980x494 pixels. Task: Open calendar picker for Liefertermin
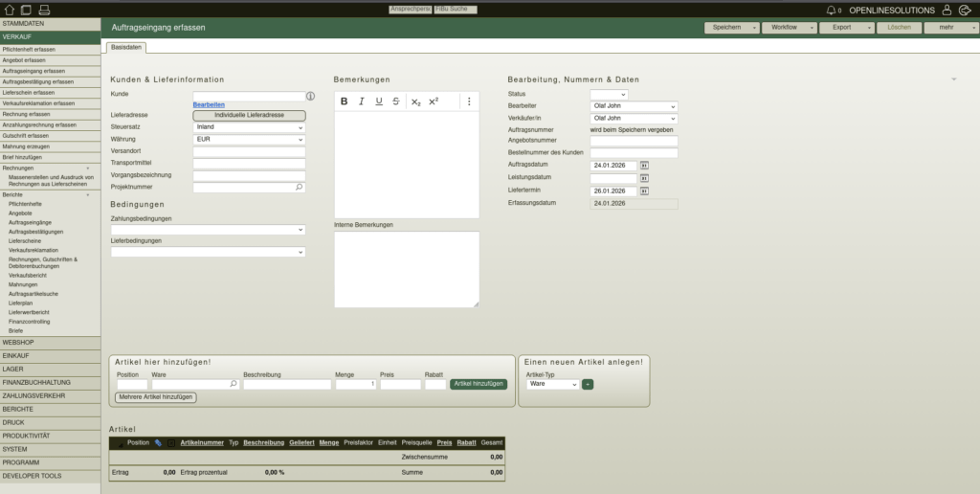pyautogui.click(x=644, y=191)
